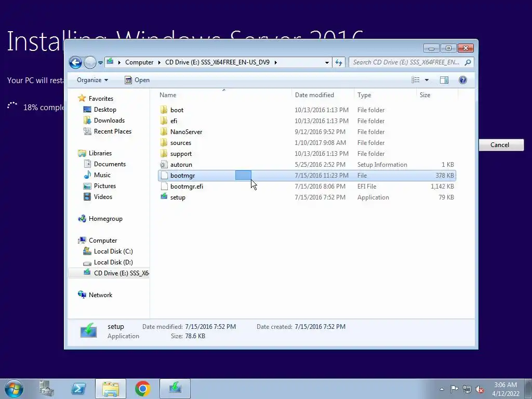Refresh the CD Drive folder view

click(339, 62)
